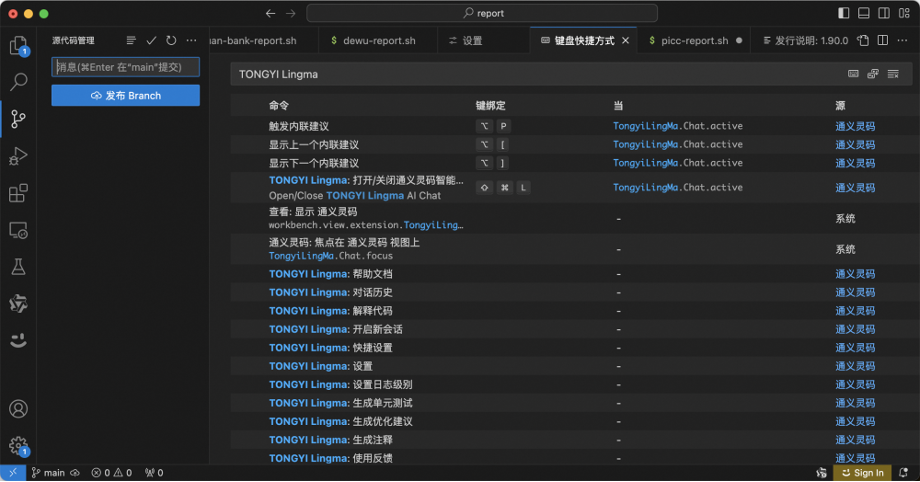This screenshot has height=482, width=920.
Task: Switch to the picc-report.sh tab
Action: 694,41
